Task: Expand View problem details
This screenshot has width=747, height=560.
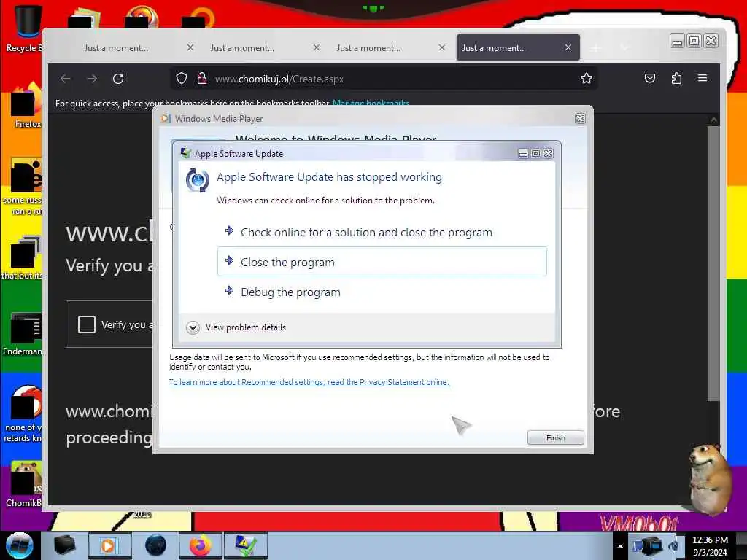Action: click(x=236, y=327)
